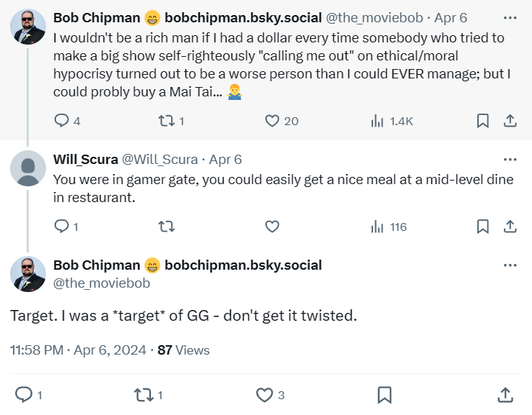Viewport: 532px width, 415px height.
Task: Bookmark Bob Chipman's original top post
Action: click(483, 121)
